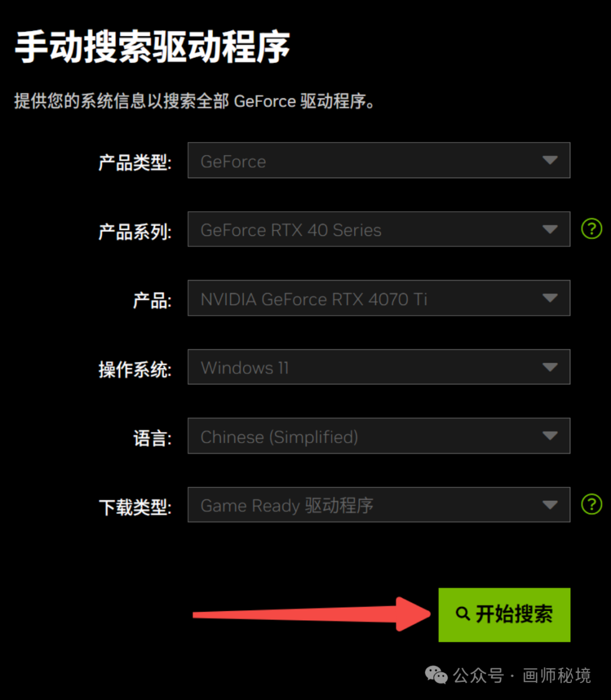Click the 产品类型 dropdown arrow

550,160
